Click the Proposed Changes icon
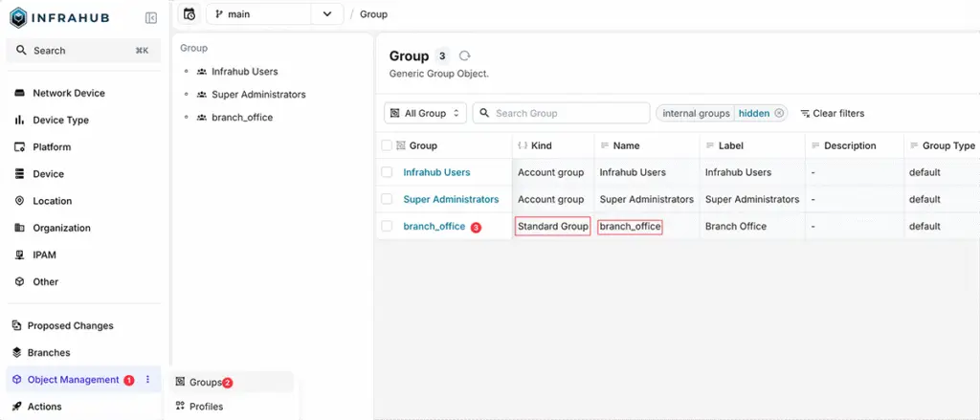 17,325
